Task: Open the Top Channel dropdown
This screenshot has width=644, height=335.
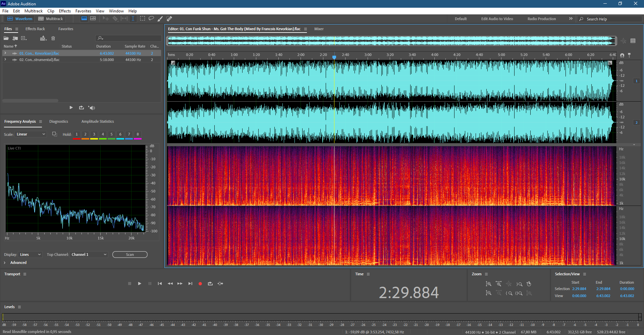Action: point(89,255)
